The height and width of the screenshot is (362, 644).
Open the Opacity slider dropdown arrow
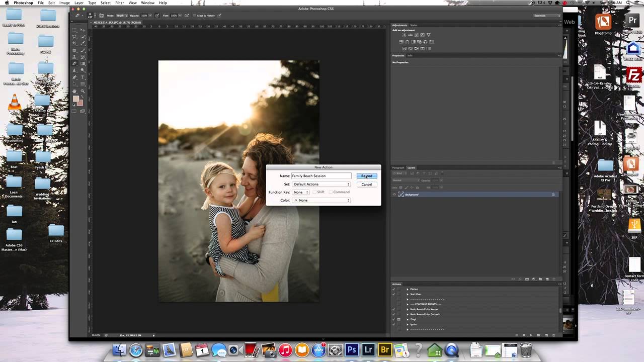tap(149, 16)
